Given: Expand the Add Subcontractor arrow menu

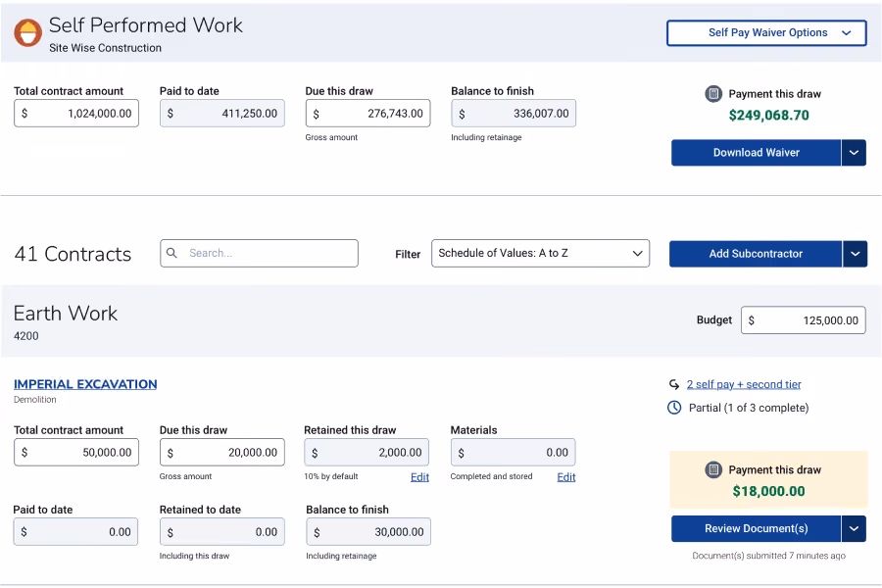Looking at the screenshot, I should coord(855,254).
